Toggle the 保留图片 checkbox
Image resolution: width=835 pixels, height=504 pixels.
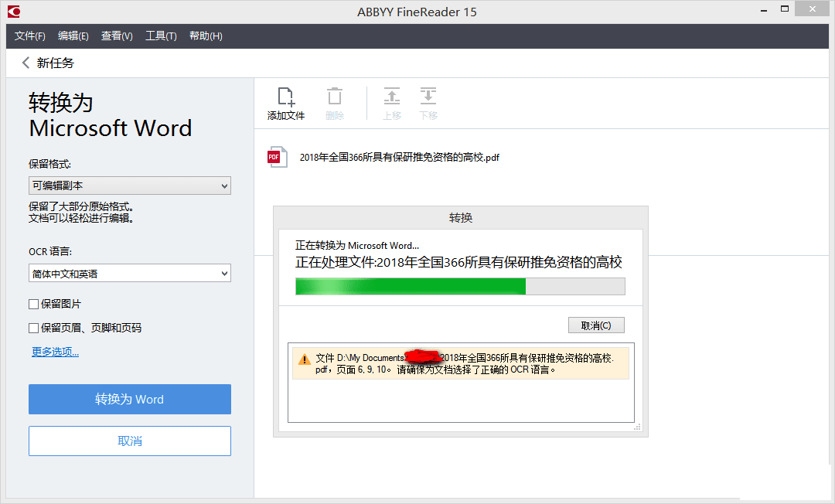(x=33, y=304)
